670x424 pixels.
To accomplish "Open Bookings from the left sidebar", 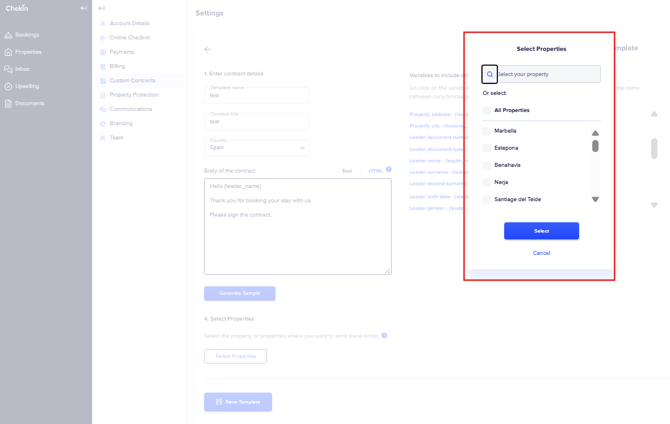I will coord(27,35).
